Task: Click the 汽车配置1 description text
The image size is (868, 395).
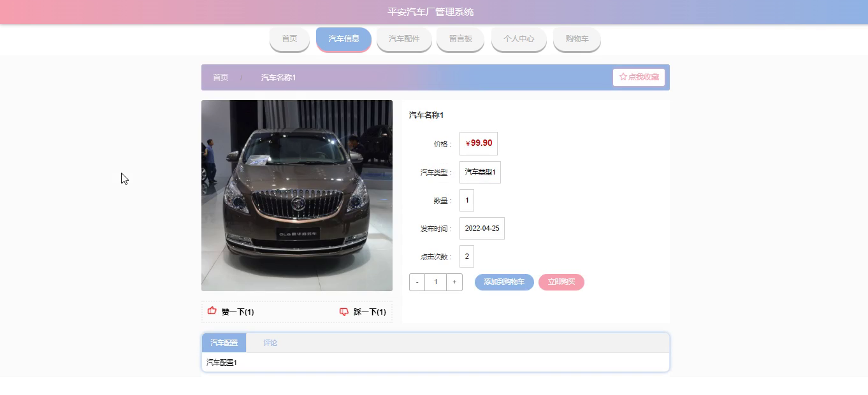Action: 222,363
